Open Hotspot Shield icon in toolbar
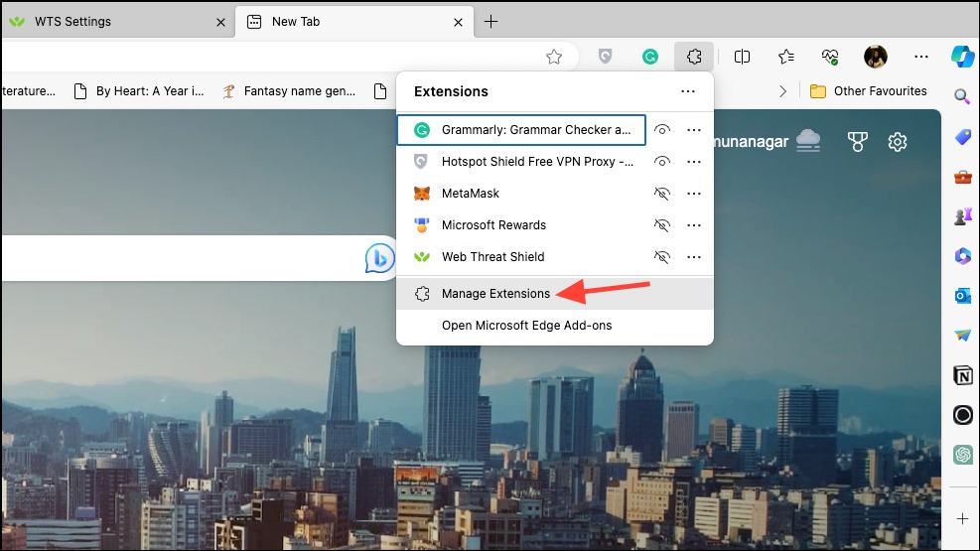 coord(605,57)
